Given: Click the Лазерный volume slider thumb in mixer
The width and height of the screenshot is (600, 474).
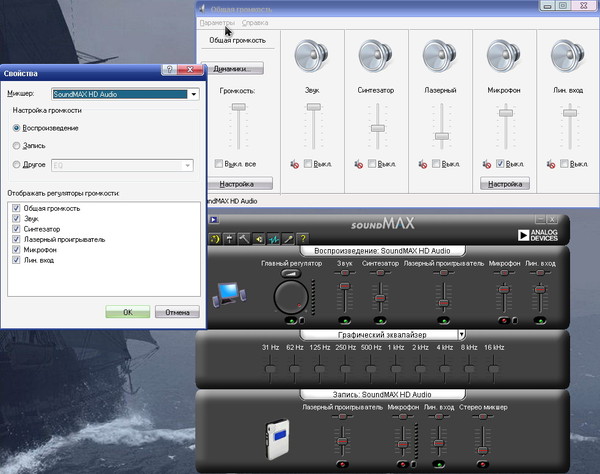Looking at the screenshot, I should tap(442, 136).
